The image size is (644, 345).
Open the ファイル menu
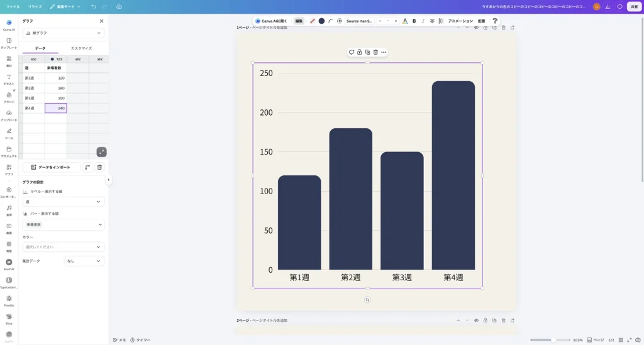[13, 6]
